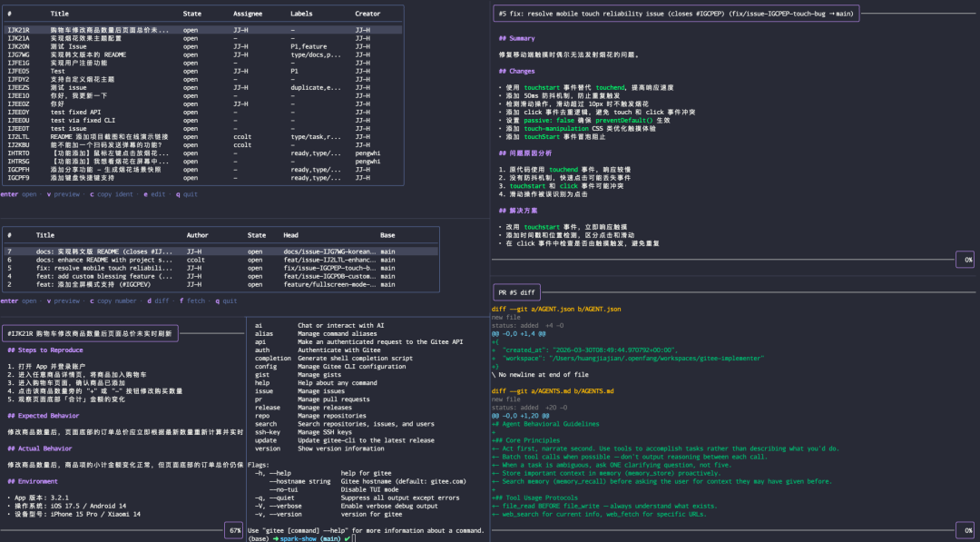Select issue row IJ2KBU
980x542 pixels.
point(203,145)
